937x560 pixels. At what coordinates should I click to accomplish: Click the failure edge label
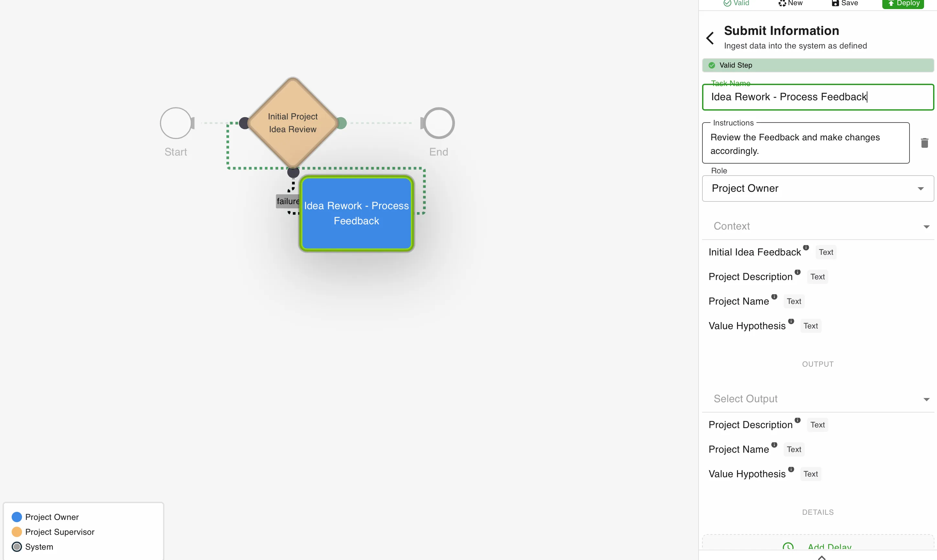pyautogui.click(x=288, y=201)
